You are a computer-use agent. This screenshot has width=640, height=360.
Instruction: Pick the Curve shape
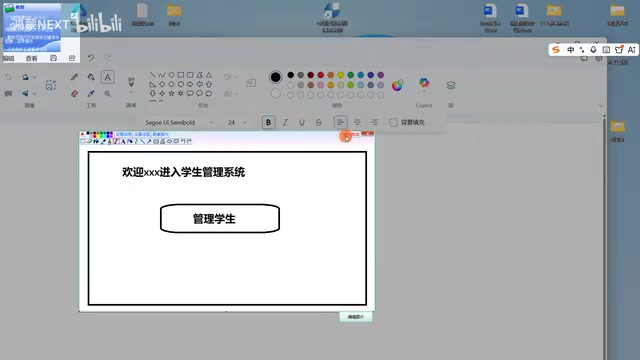(x=162, y=75)
